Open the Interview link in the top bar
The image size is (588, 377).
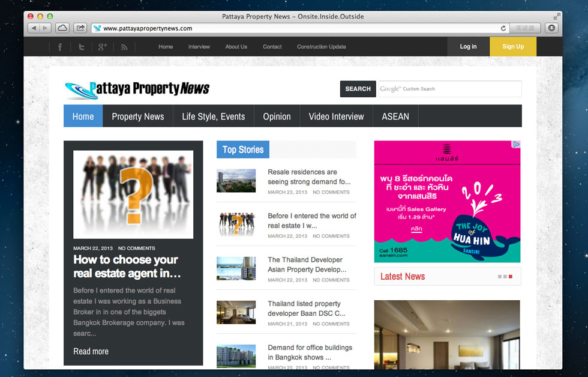click(x=199, y=47)
